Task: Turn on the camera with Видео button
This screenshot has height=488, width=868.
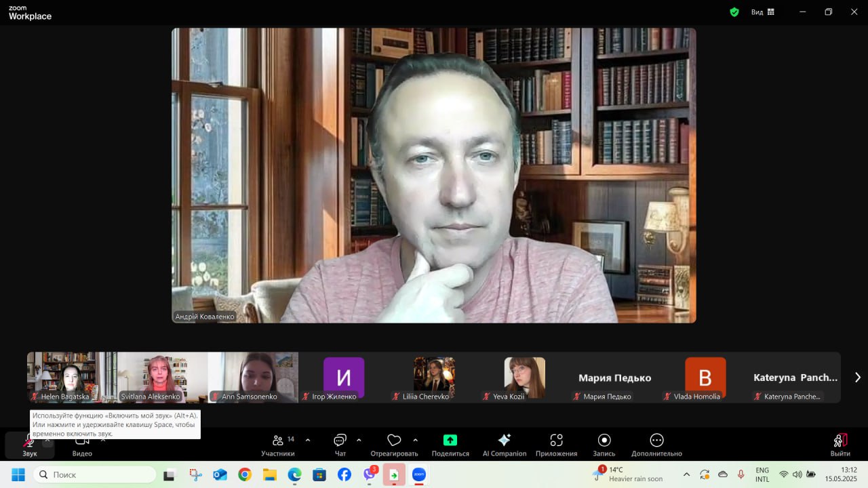Action: pos(82,445)
